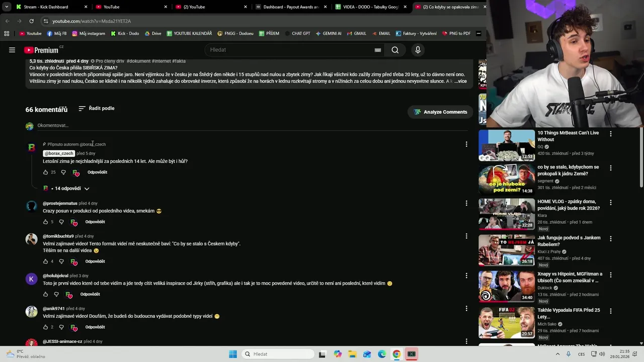Open the Kick - Dodo bookmark
Screen dimensions: 644x362
[125, 34]
